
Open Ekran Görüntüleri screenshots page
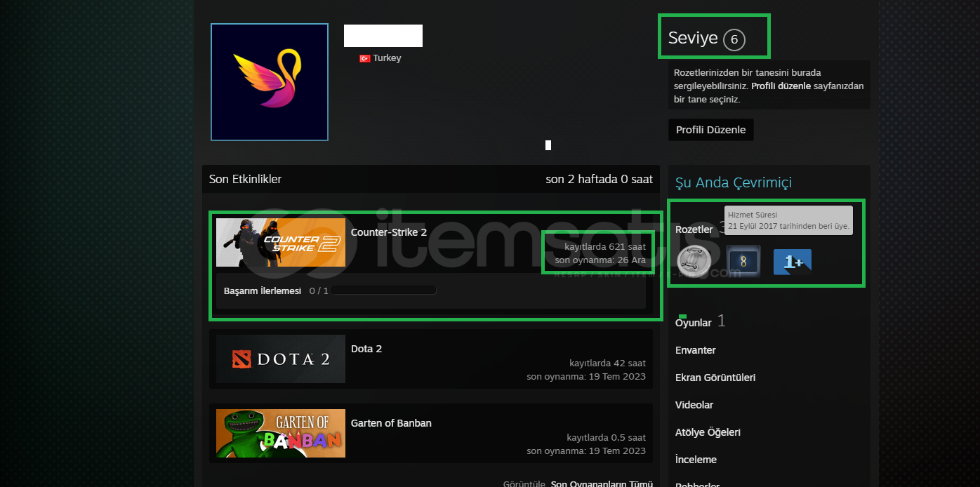[715, 378]
